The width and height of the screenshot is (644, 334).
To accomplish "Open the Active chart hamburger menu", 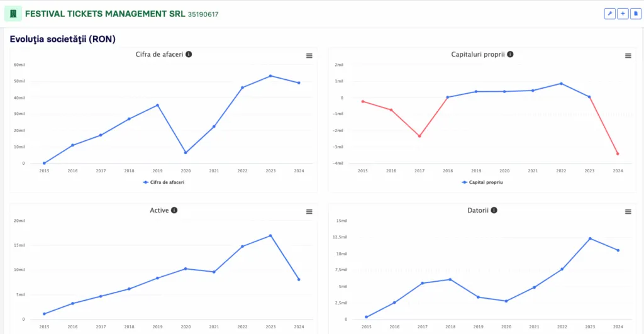I will tap(309, 212).
